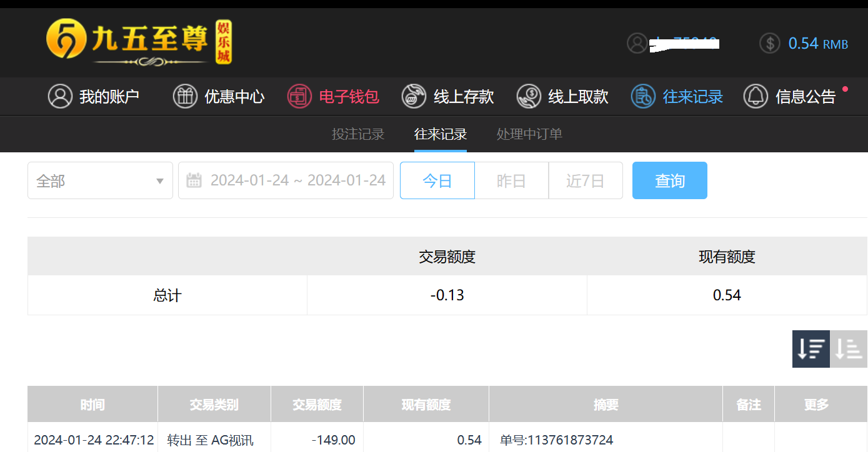Filter records by 昨日
Screen dimensions: 868x452
(x=512, y=181)
